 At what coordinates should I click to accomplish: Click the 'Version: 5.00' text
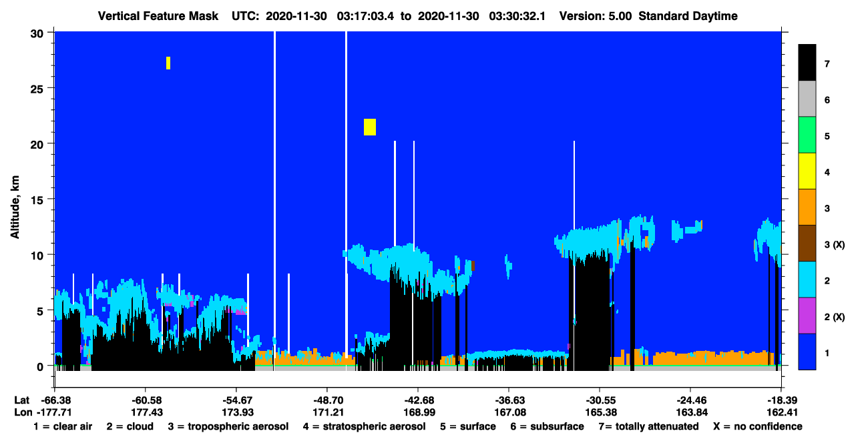coord(596,16)
